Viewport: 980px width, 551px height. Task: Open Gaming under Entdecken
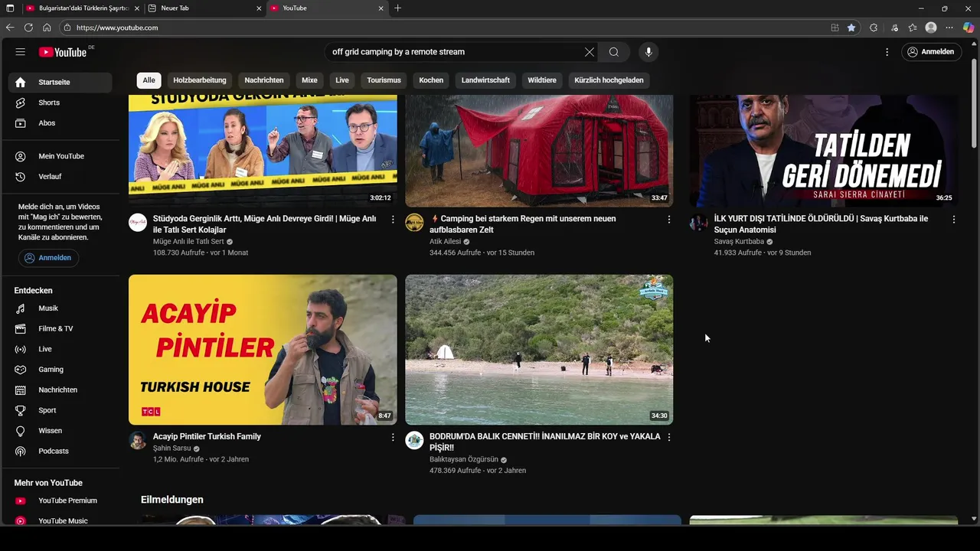61,370
